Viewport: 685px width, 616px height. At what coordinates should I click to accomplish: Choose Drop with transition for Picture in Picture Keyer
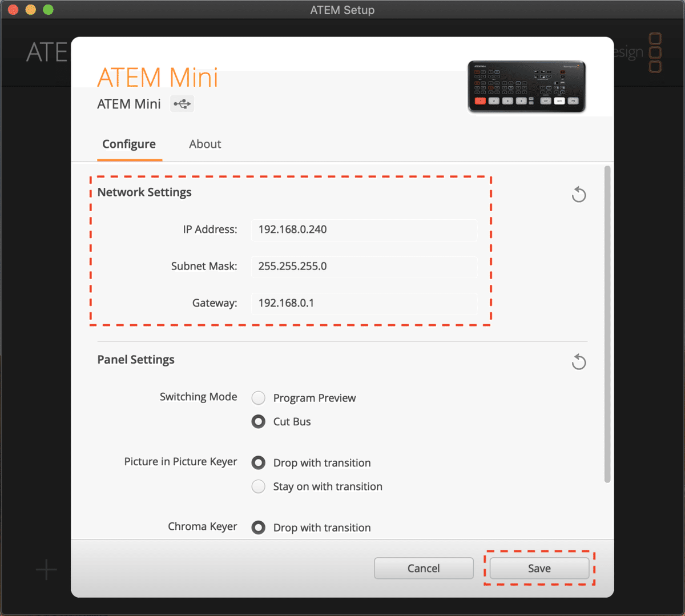[259, 462]
